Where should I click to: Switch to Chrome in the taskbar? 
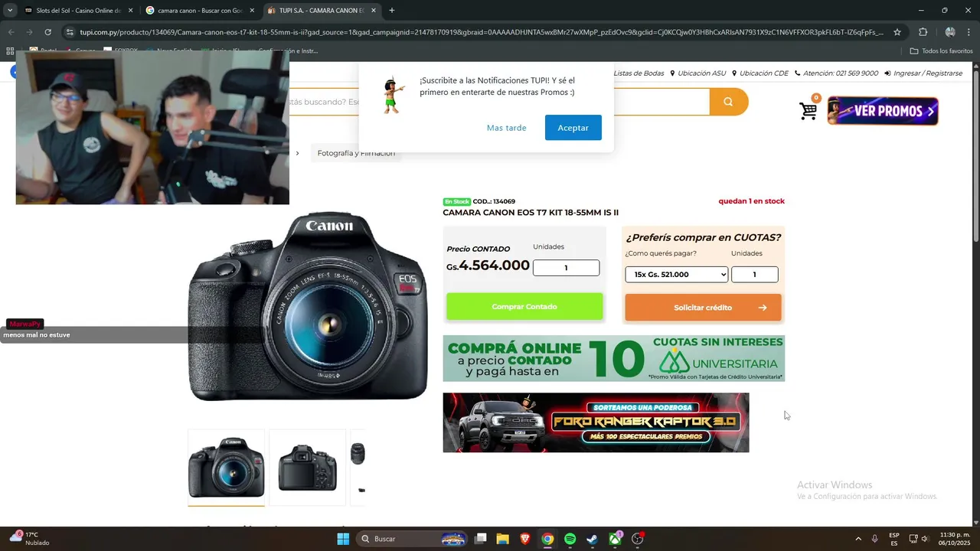click(x=547, y=539)
